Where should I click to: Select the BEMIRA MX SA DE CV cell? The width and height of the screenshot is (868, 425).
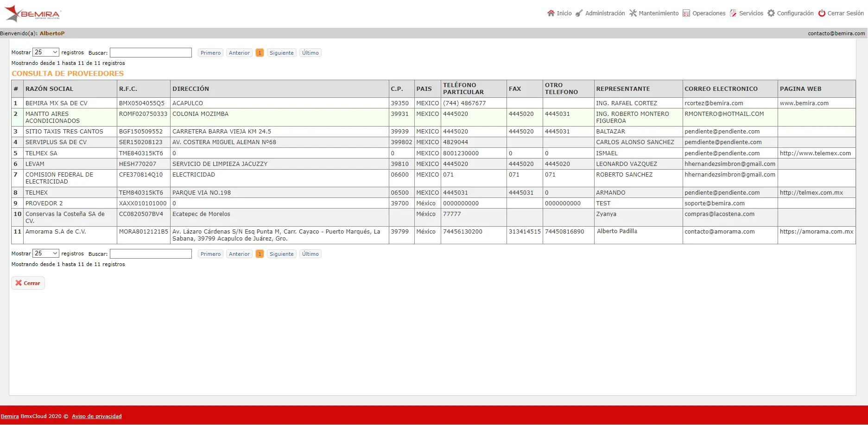(x=70, y=103)
